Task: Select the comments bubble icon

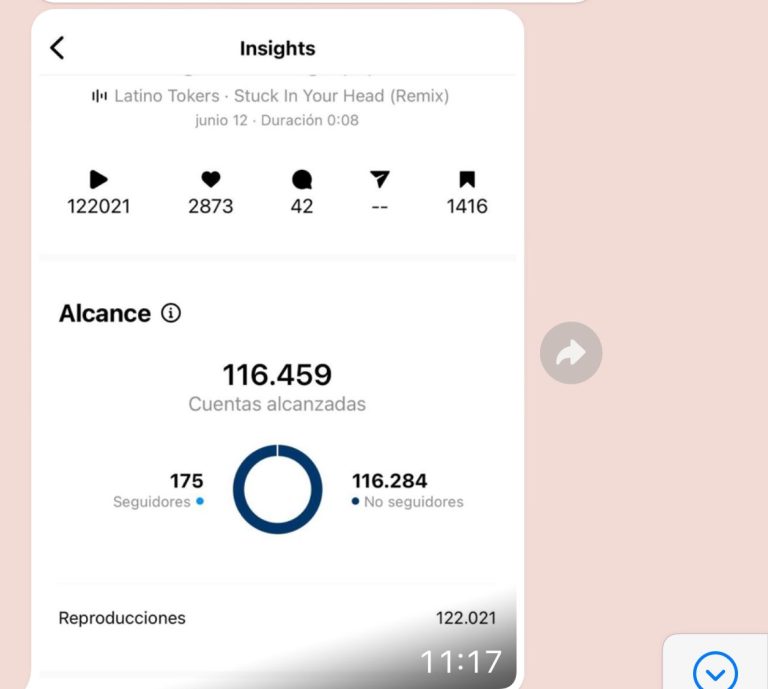Action: coord(302,180)
